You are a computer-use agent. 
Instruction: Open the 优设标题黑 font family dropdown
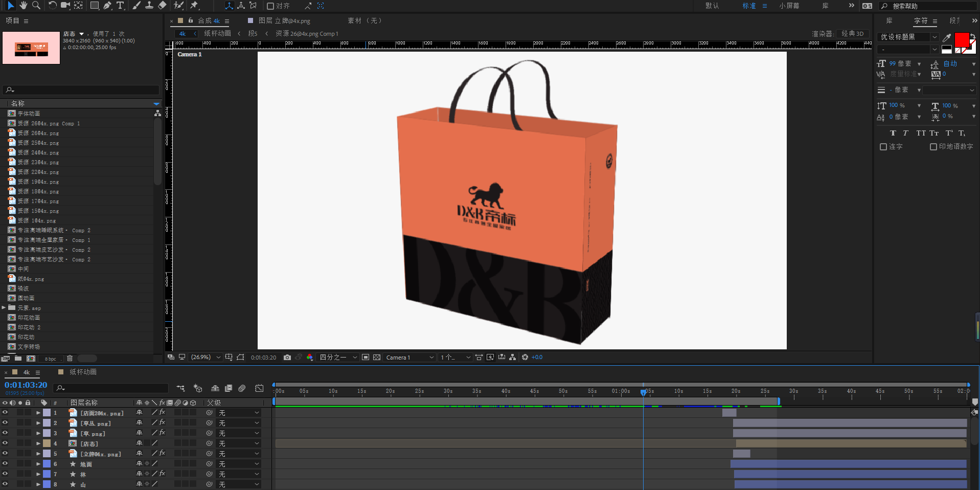[908, 37]
